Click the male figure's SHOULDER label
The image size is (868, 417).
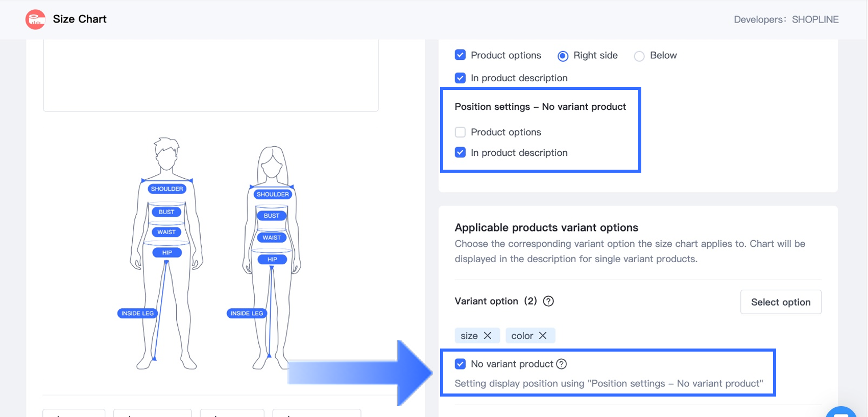[x=167, y=189]
